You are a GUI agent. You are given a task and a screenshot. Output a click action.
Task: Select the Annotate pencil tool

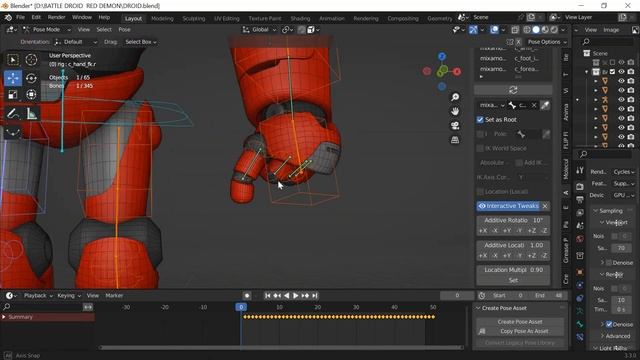coord(13,113)
